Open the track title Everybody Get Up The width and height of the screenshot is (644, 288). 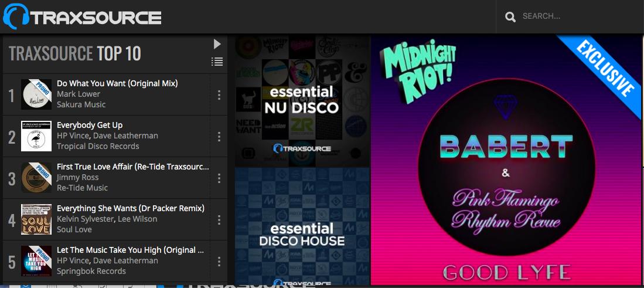click(90, 125)
